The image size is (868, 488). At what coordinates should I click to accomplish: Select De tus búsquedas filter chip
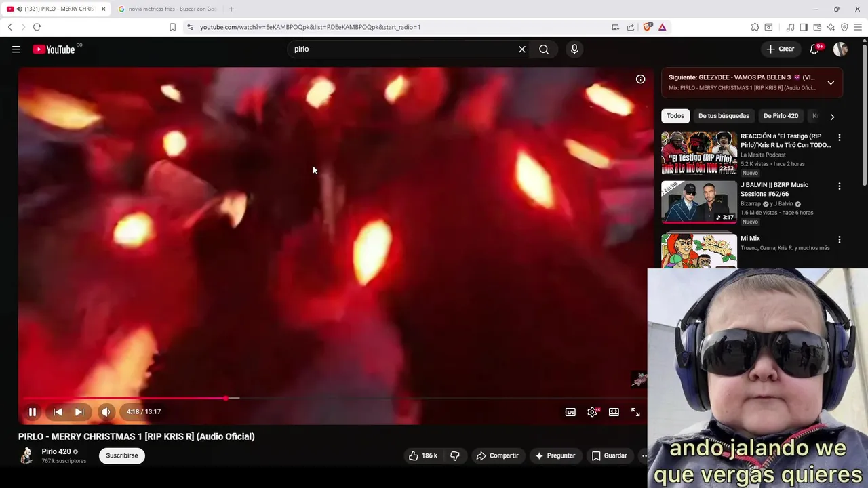click(724, 116)
